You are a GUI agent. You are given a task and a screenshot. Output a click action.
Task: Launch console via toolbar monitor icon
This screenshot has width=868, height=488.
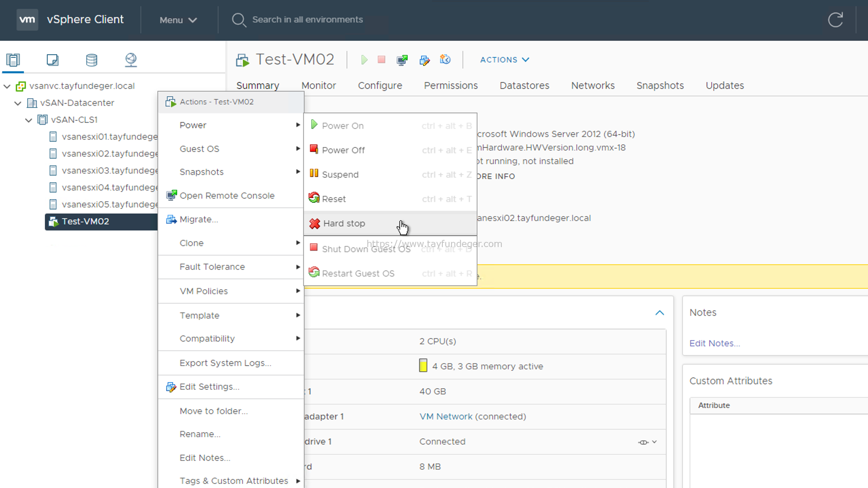pyautogui.click(x=402, y=60)
